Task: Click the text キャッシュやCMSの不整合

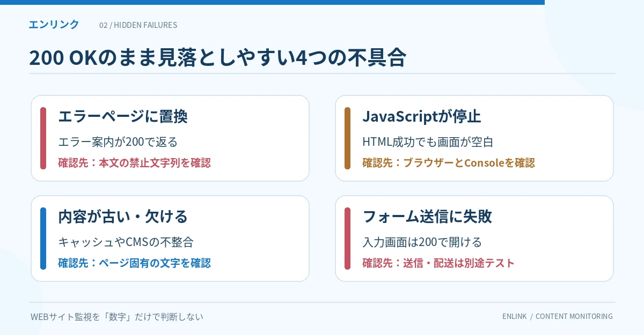Action: (x=126, y=242)
